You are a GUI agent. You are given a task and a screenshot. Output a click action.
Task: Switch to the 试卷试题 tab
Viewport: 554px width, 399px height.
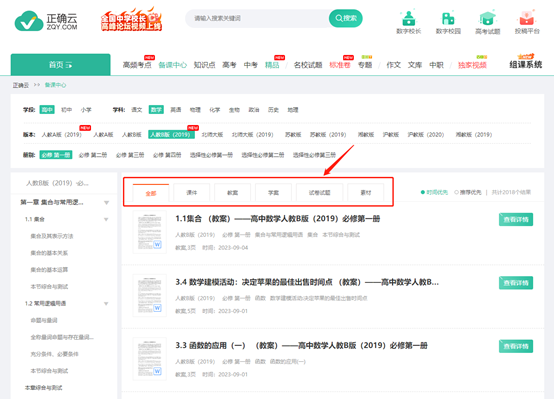click(x=319, y=193)
